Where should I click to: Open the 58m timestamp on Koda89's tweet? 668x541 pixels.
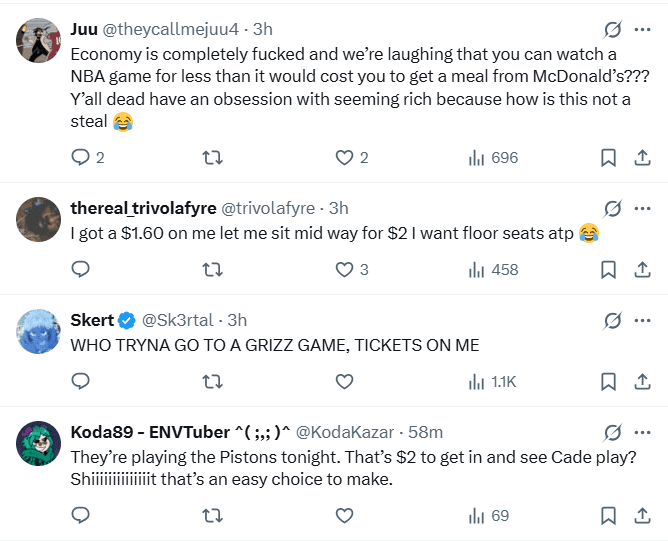(x=427, y=431)
